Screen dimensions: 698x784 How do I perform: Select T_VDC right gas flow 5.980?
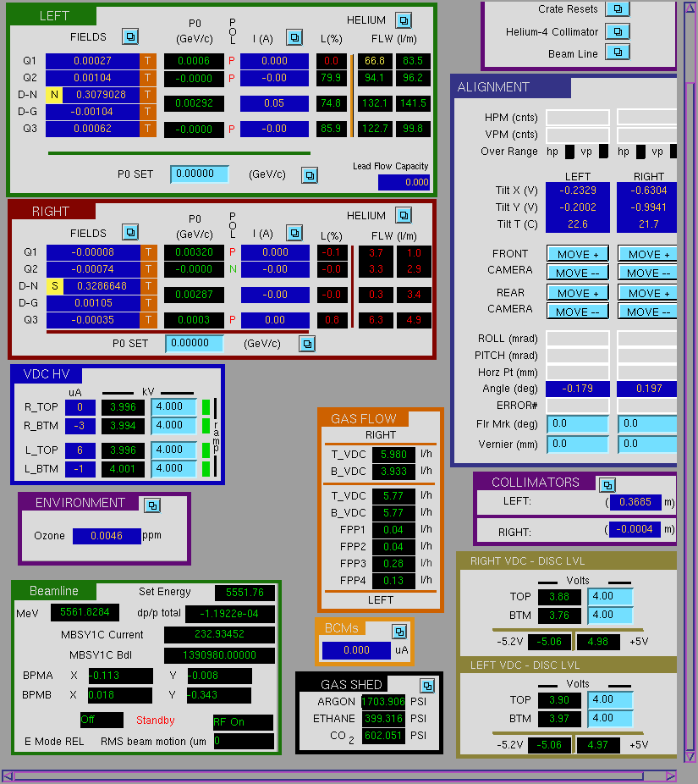[x=393, y=455]
